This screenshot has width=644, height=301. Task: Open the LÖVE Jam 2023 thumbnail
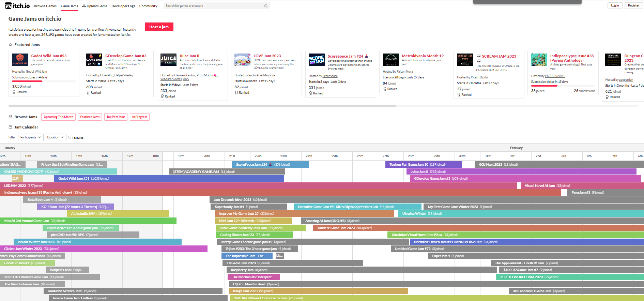pos(243,60)
